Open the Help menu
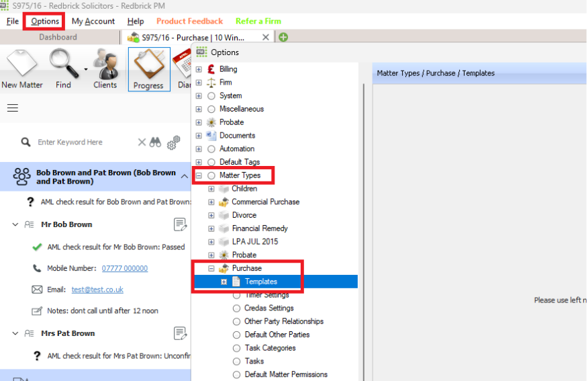This screenshot has height=381, width=588. pyautogui.click(x=136, y=22)
